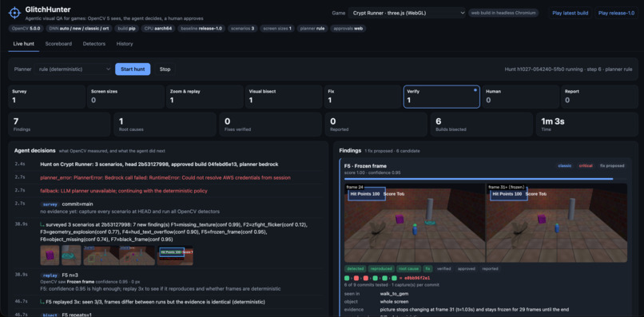Click the planner rule badge
Viewport: 644px width, 317px height.
312,29
